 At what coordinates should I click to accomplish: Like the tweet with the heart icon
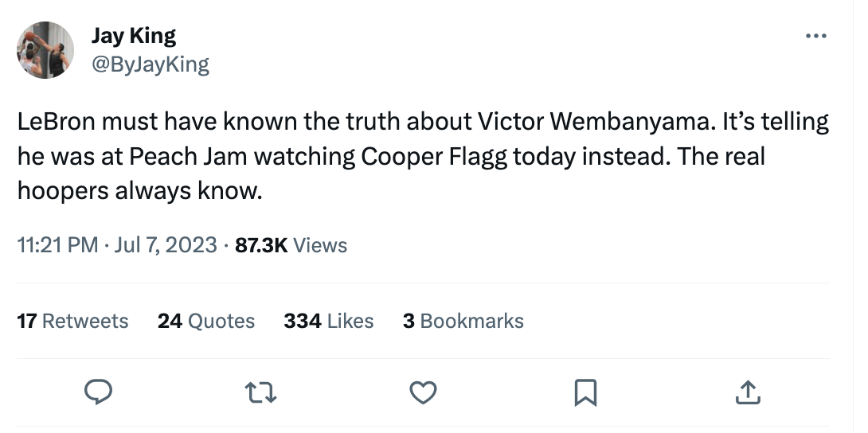click(423, 391)
